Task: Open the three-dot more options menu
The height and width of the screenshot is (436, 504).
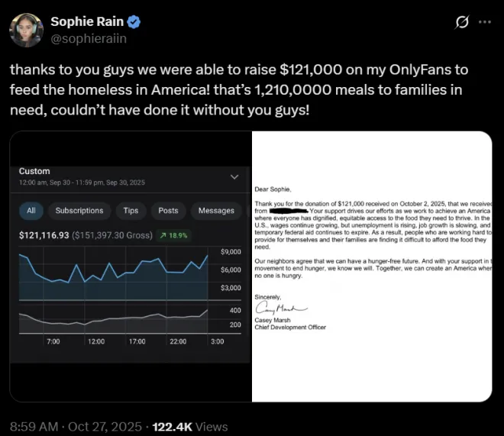Action: [484, 22]
